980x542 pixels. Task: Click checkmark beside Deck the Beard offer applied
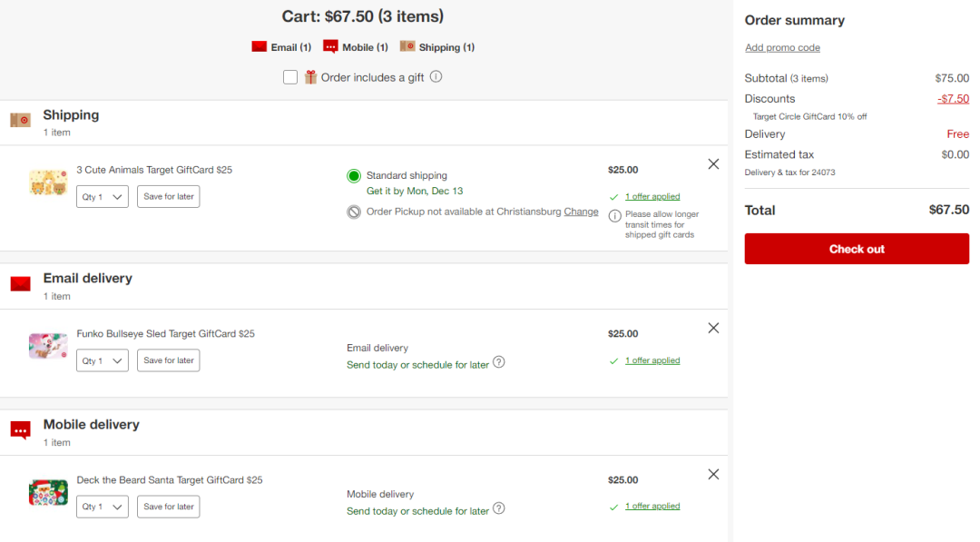click(613, 507)
